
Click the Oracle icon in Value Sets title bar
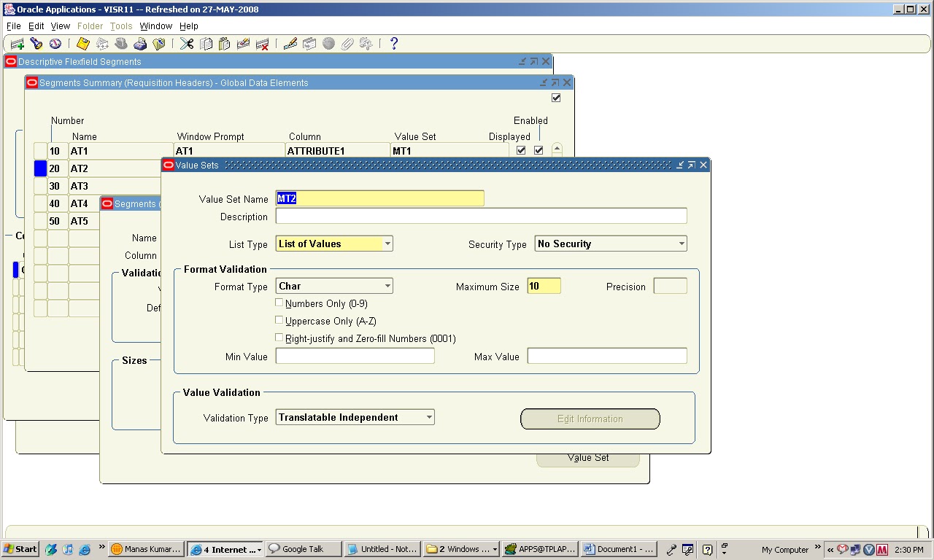169,166
